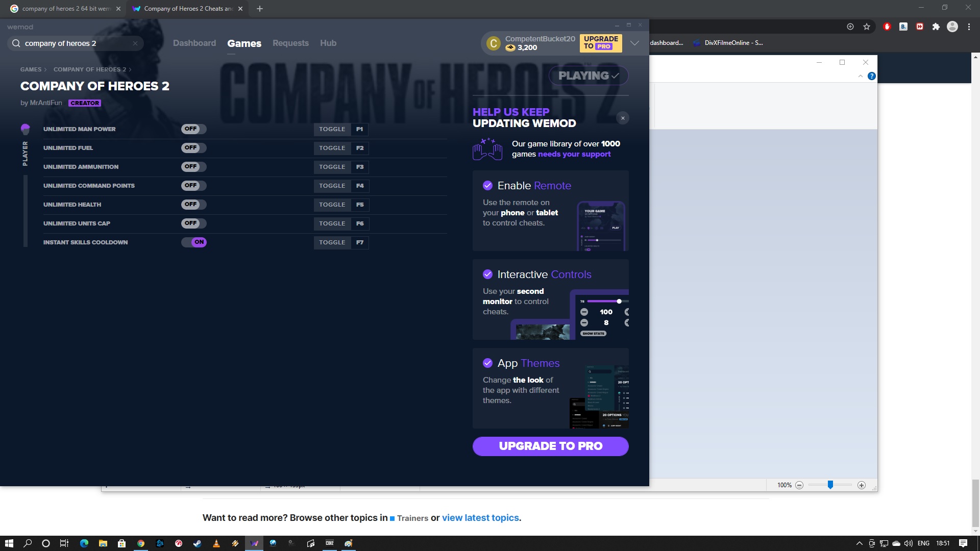Click the Requests navigation icon
Screen dimensions: 980x551
[291, 42]
